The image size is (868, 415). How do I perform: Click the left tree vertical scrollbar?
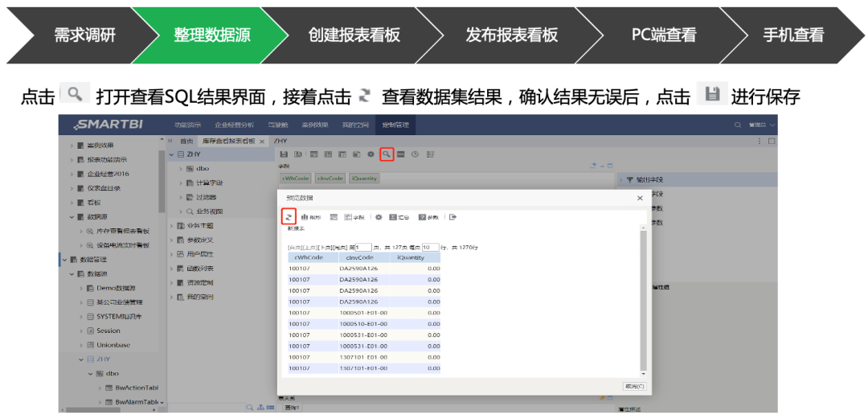coord(162,181)
